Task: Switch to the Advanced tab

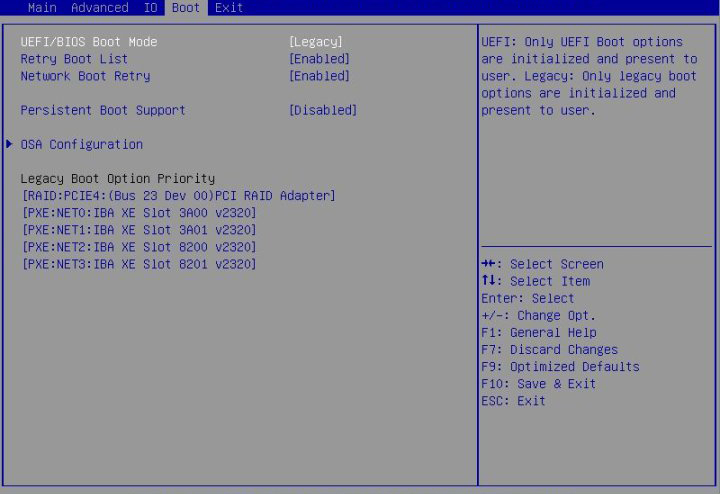Action: click(99, 8)
